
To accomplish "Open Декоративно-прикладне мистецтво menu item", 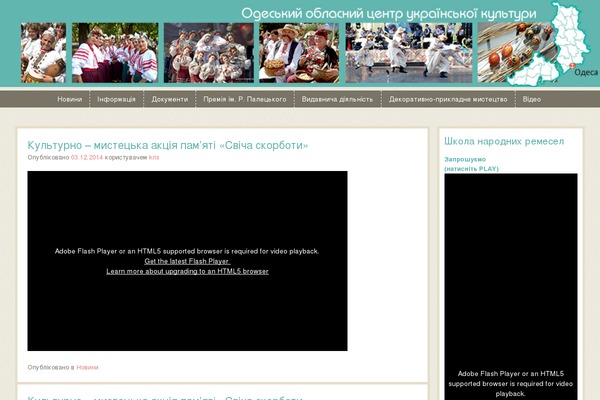I will point(448,99).
